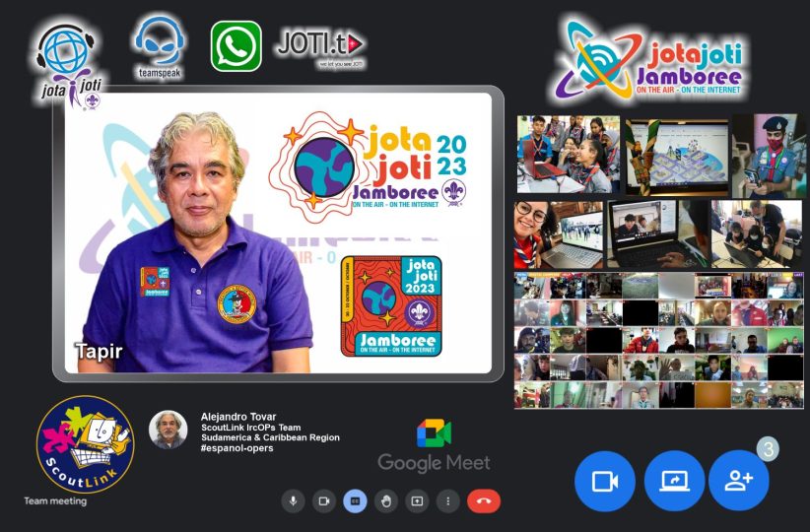Click the Google Meet logo icon

434,432
